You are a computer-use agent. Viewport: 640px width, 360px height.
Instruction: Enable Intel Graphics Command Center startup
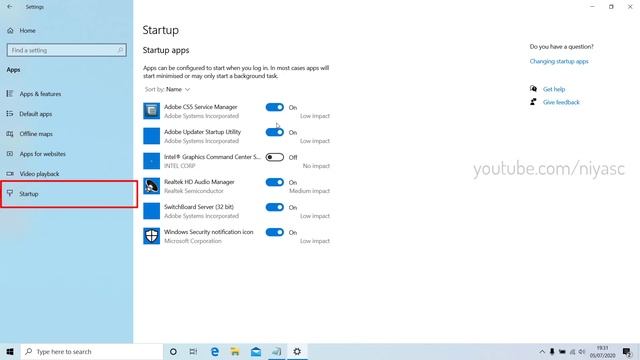[x=274, y=157]
